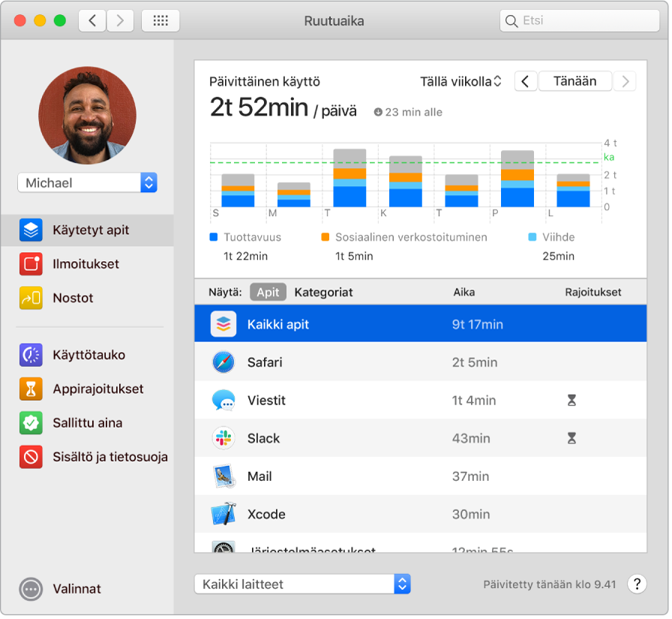Go to previous period with left chevron

(x=526, y=82)
